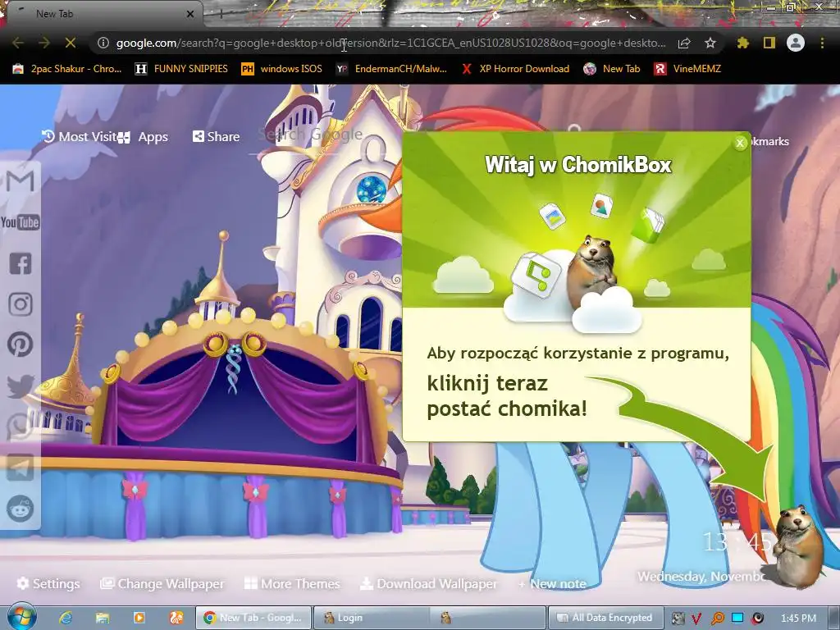
Task: Close the ChomikBox welcome popup
Action: tap(740, 143)
